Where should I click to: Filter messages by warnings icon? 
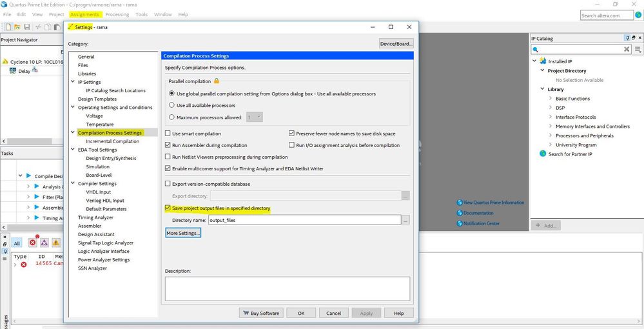[x=56, y=243]
